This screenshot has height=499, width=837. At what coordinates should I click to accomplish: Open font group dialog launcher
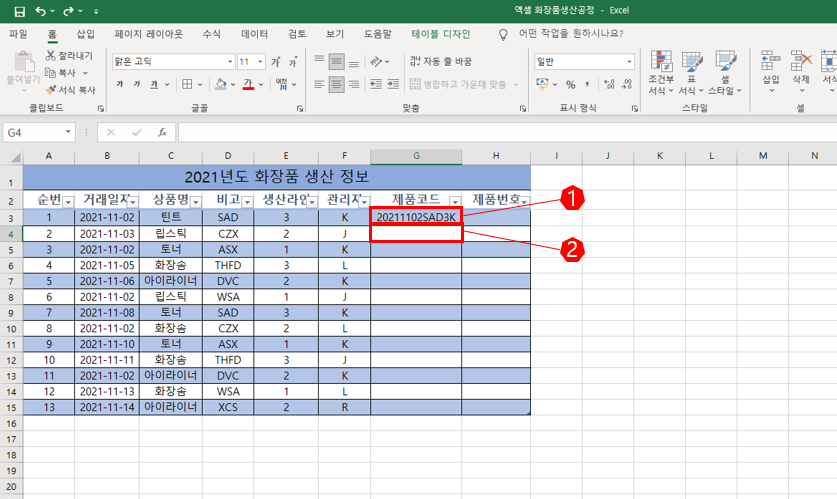pyautogui.click(x=300, y=108)
